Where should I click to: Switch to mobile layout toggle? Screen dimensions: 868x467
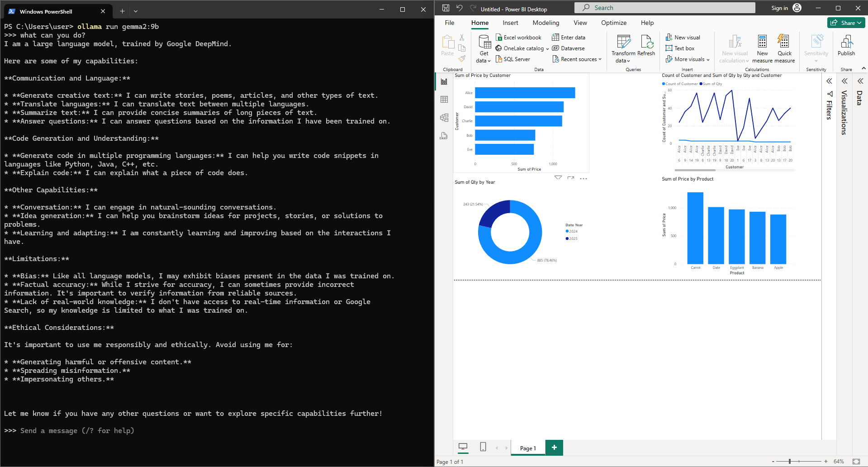point(483,447)
